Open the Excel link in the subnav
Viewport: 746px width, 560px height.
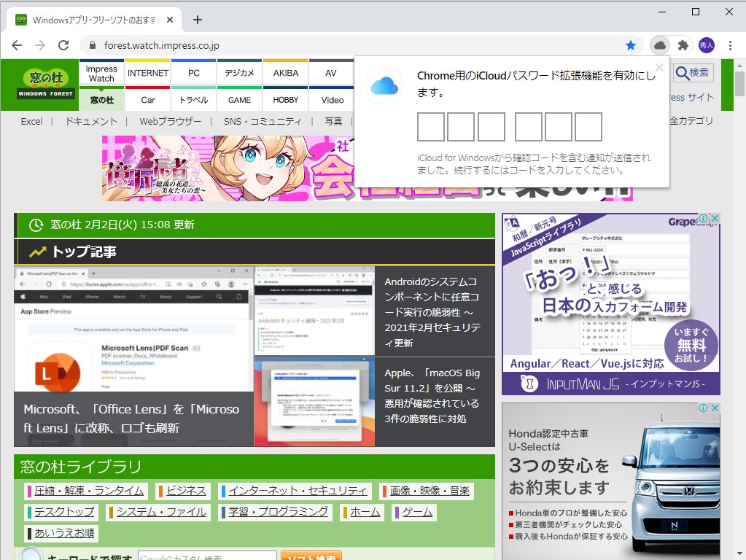tap(31, 122)
